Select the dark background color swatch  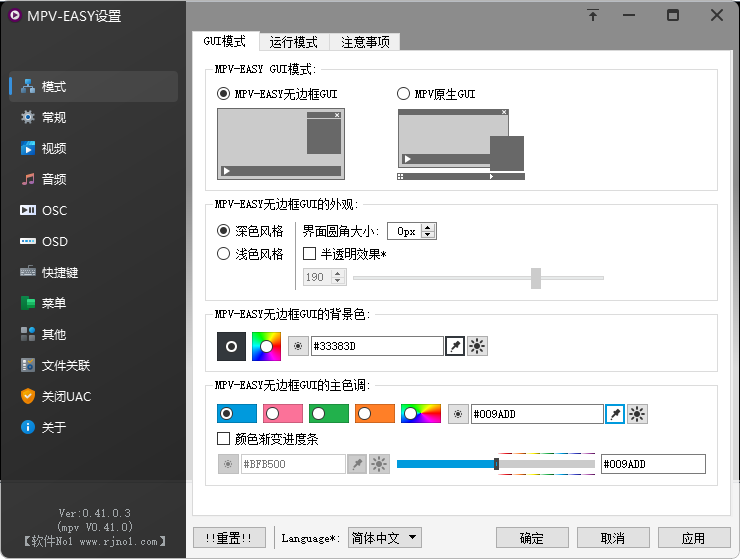pos(231,347)
